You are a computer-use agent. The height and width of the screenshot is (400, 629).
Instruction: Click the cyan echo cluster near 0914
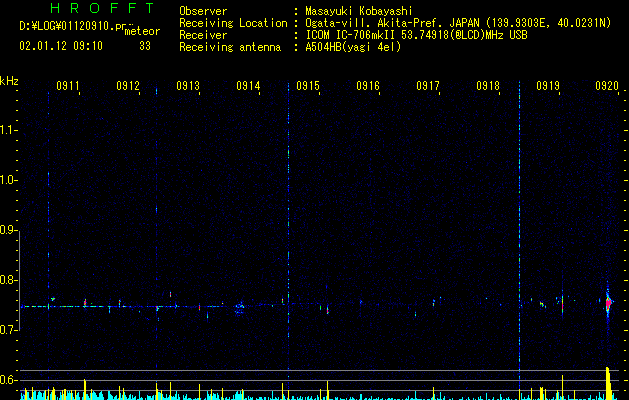[x=239, y=308]
